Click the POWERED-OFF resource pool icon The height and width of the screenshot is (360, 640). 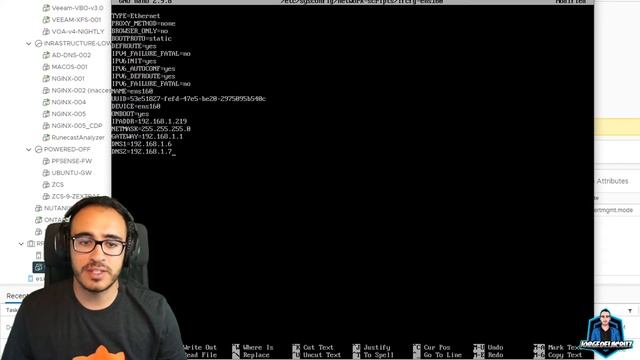(38, 149)
